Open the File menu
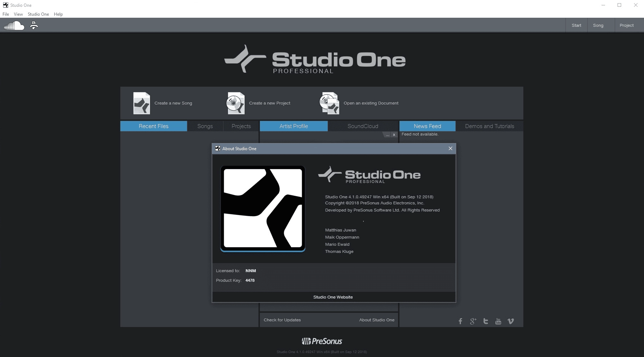The image size is (644, 357). [x=6, y=14]
